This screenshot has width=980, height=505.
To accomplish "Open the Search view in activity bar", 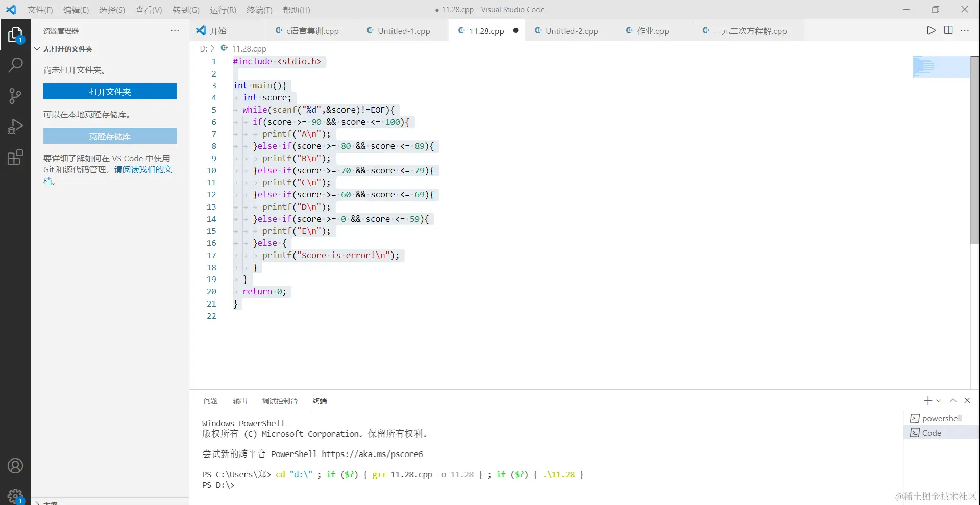I will pyautogui.click(x=15, y=65).
